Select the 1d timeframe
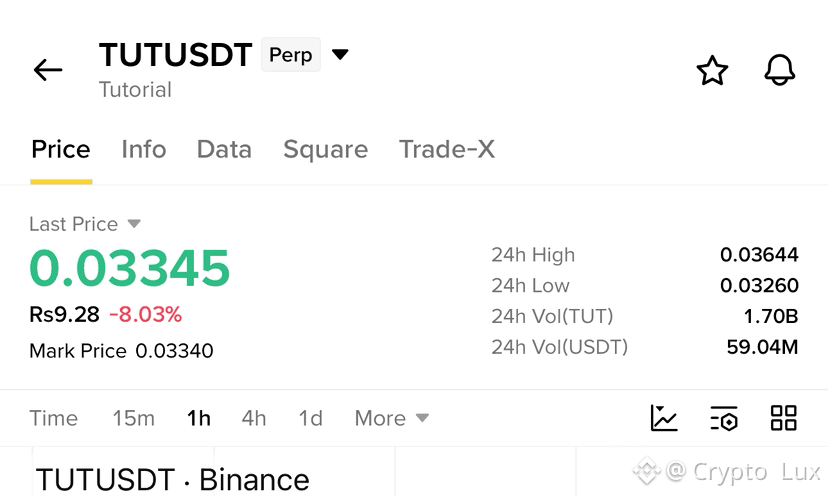The image size is (828, 496). click(x=310, y=418)
